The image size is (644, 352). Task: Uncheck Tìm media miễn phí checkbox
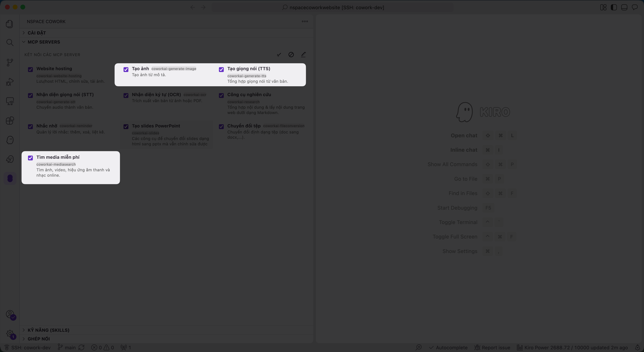pos(31,158)
